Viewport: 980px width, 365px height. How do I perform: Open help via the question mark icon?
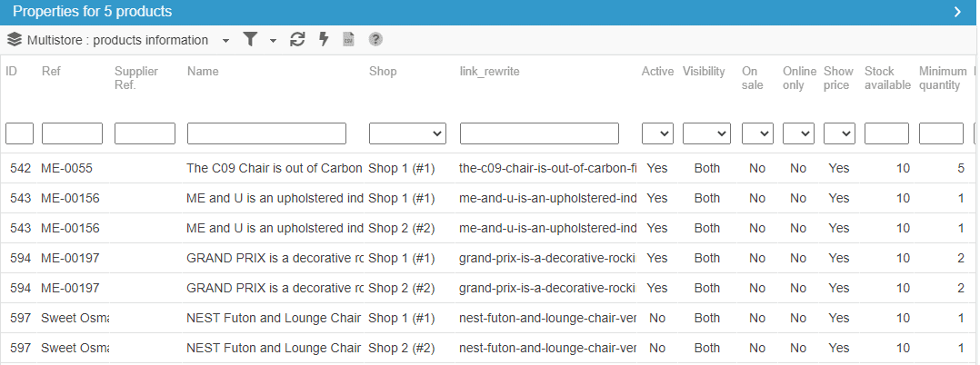pos(375,40)
